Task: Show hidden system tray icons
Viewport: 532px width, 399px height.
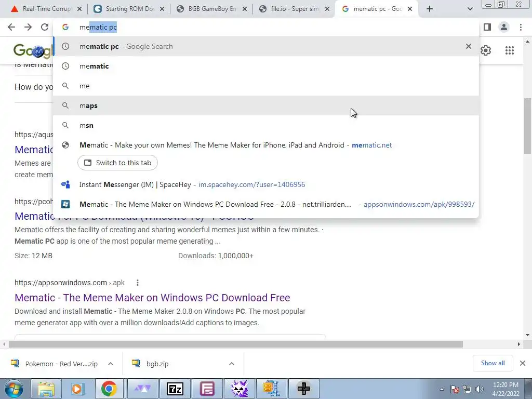Action: [x=442, y=389]
